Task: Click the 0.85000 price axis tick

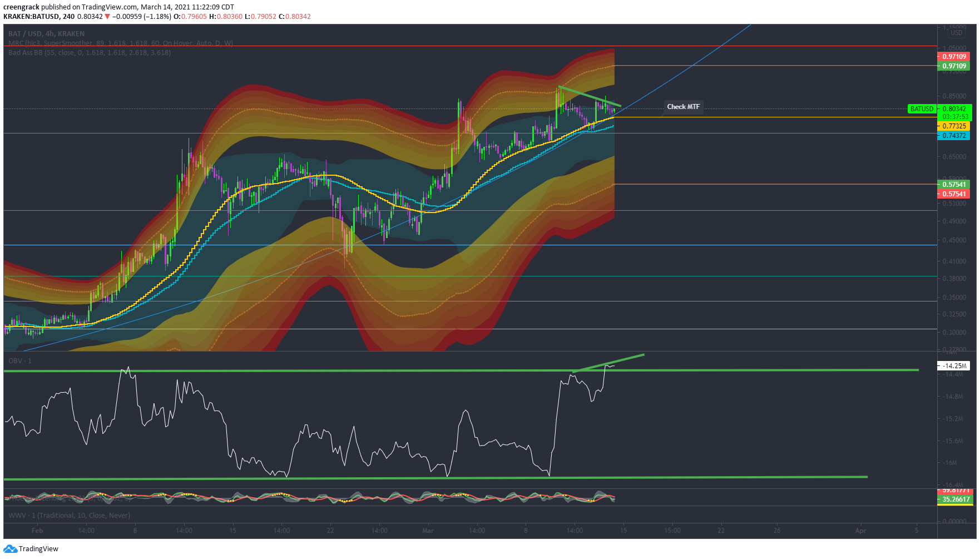Action: [x=954, y=96]
